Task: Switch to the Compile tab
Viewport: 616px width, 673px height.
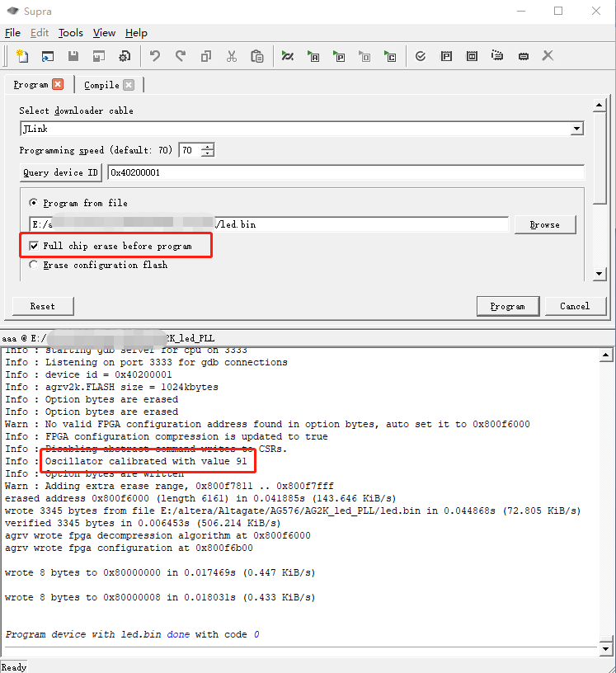Action: coord(101,85)
